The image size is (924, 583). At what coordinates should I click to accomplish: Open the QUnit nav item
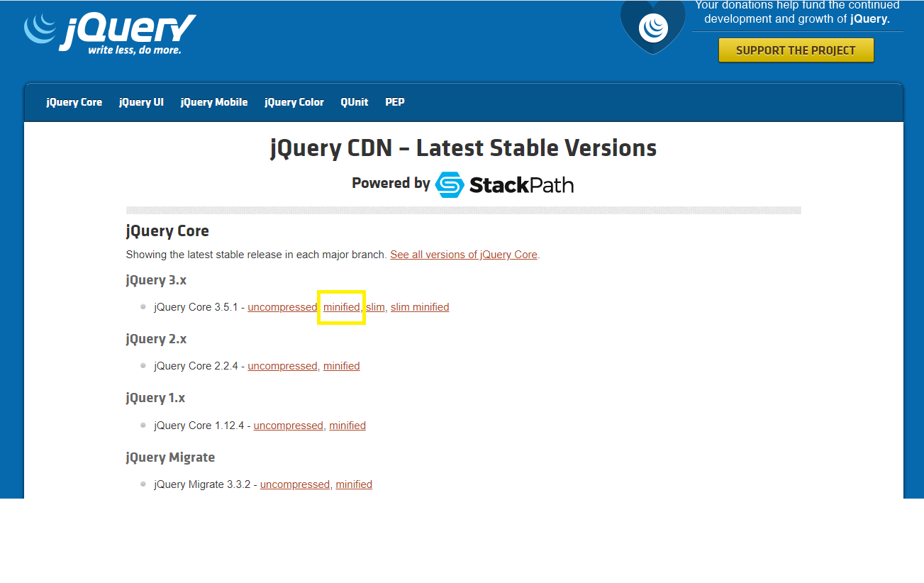pyautogui.click(x=354, y=102)
